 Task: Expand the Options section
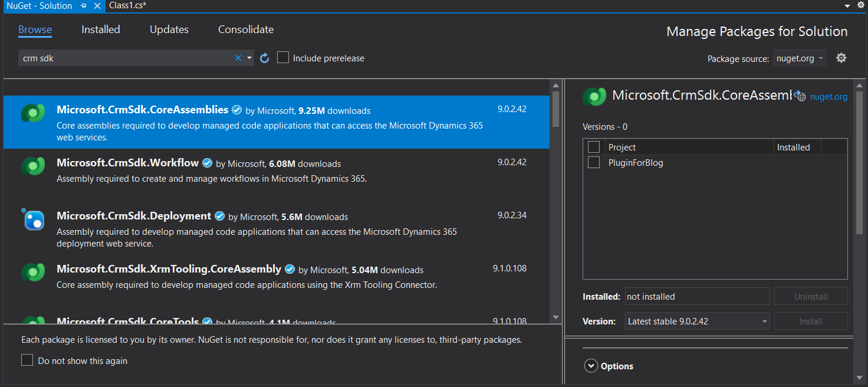(x=591, y=366)
